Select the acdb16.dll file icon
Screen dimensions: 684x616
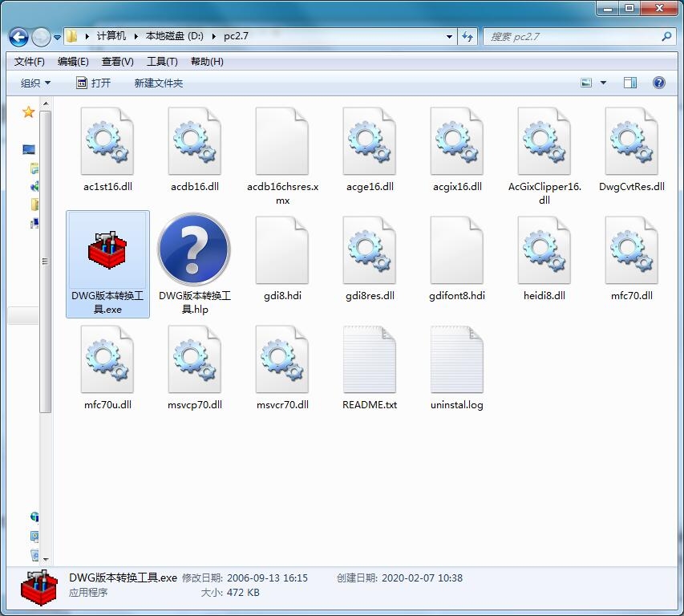[x=195, y=141]
